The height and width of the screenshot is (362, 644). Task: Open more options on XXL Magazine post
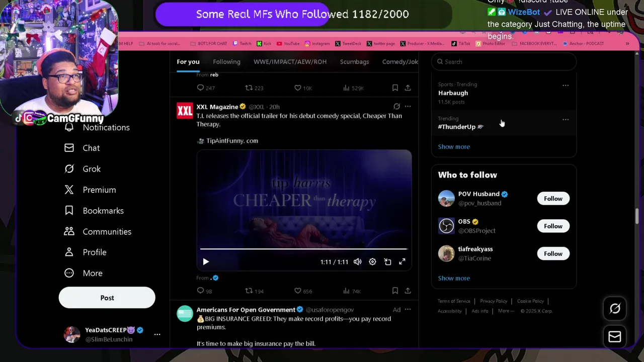pos(408,107)
